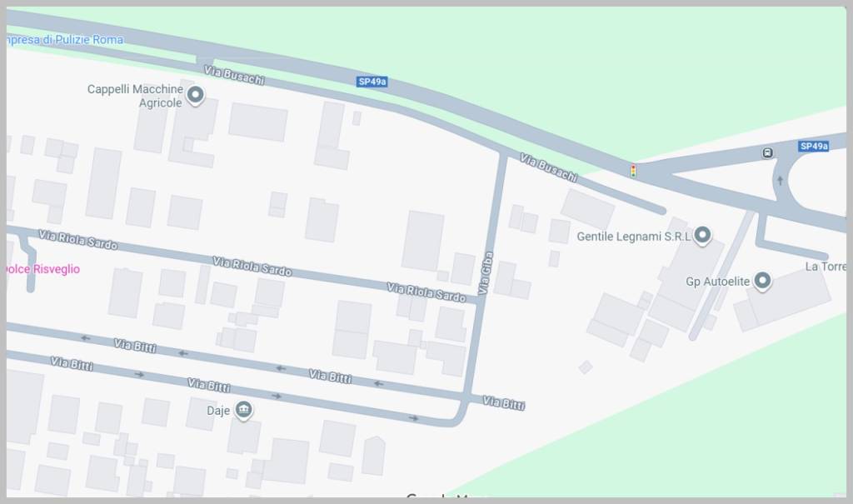Click the traffic light icon on SP49a
Image resolution: width=853 pixels, height=504 pixels.
633,171
